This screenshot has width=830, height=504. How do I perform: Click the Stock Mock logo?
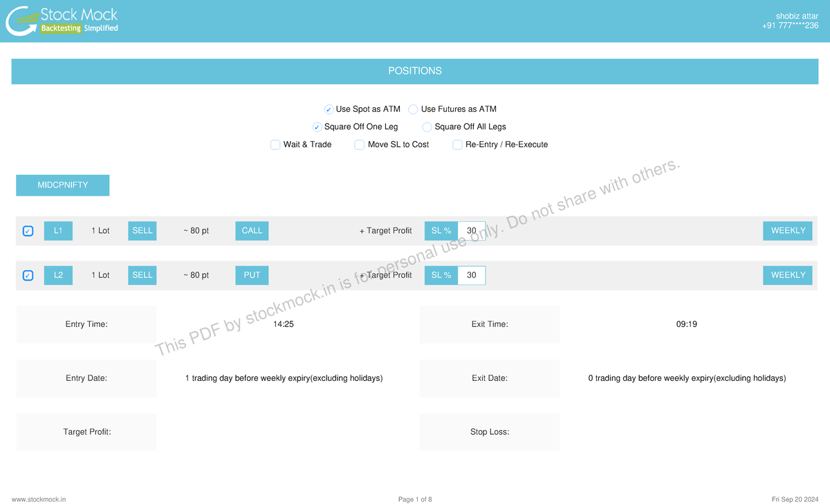click(62, 21)
